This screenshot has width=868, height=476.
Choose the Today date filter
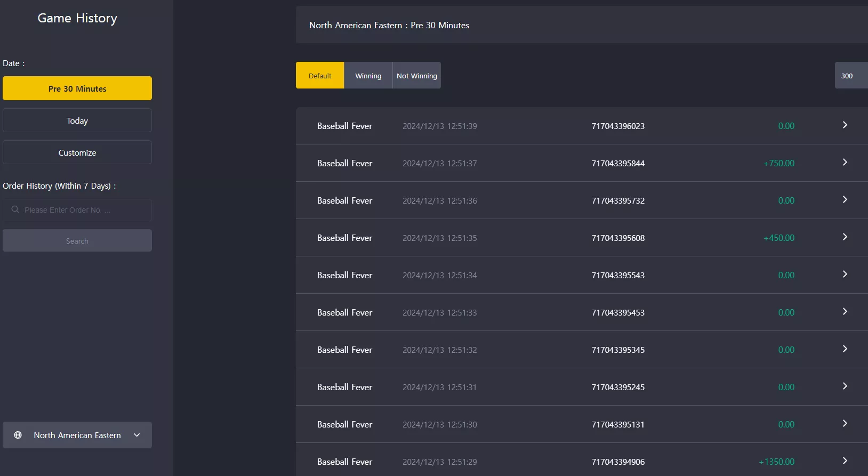[77, 120]
